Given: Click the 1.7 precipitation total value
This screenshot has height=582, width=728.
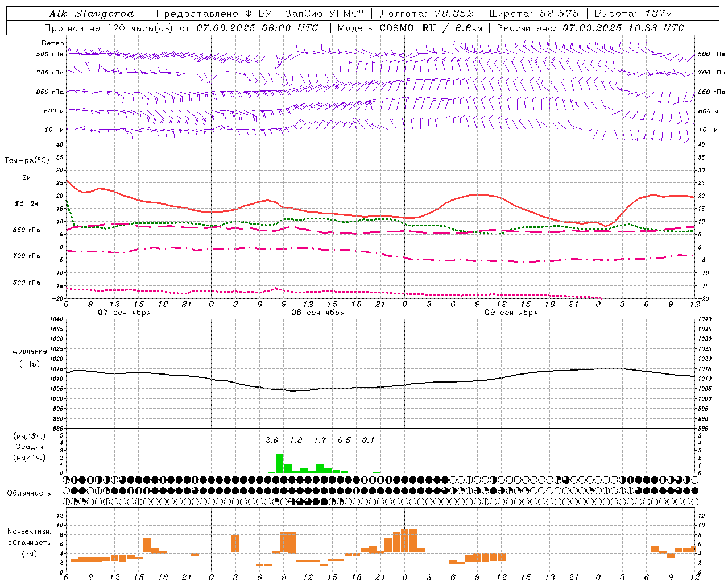Looking at the screenshot, I should pos(320,440).
